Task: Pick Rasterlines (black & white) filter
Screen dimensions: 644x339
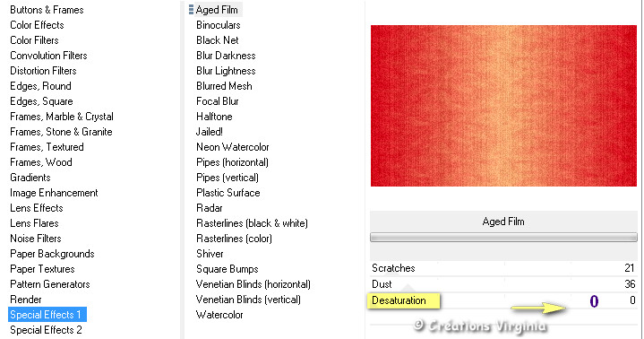Action: click(252, 223)
